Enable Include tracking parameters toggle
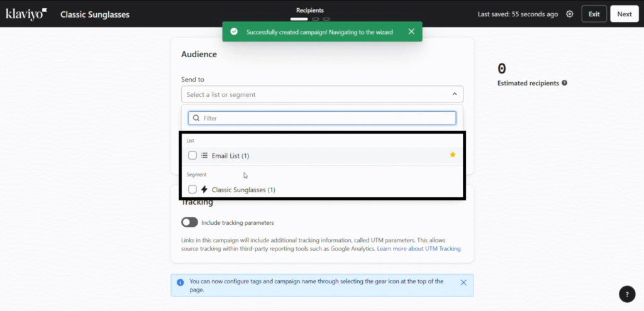The width and height of the screenshot is (644, 311). point(189,222)
